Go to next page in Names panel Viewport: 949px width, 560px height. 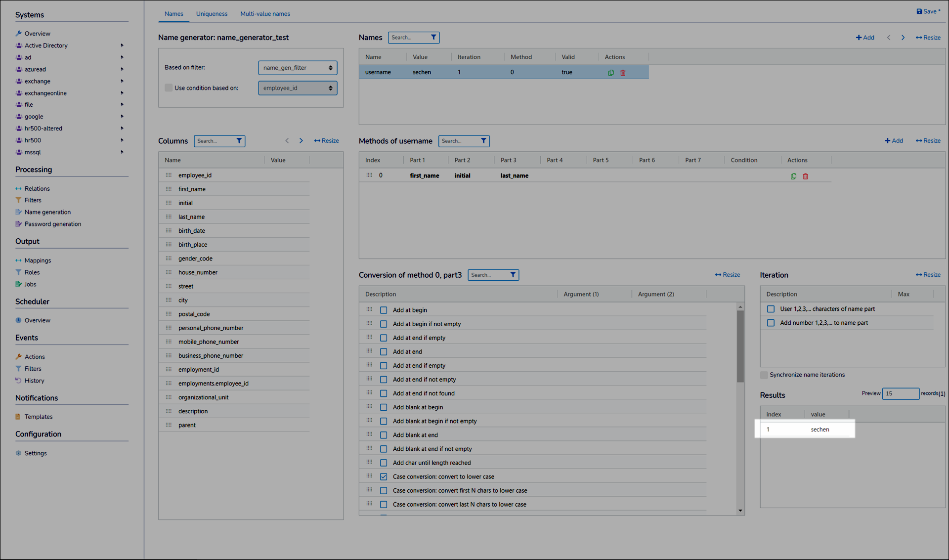pyautogui.click(x=903, y=38)
